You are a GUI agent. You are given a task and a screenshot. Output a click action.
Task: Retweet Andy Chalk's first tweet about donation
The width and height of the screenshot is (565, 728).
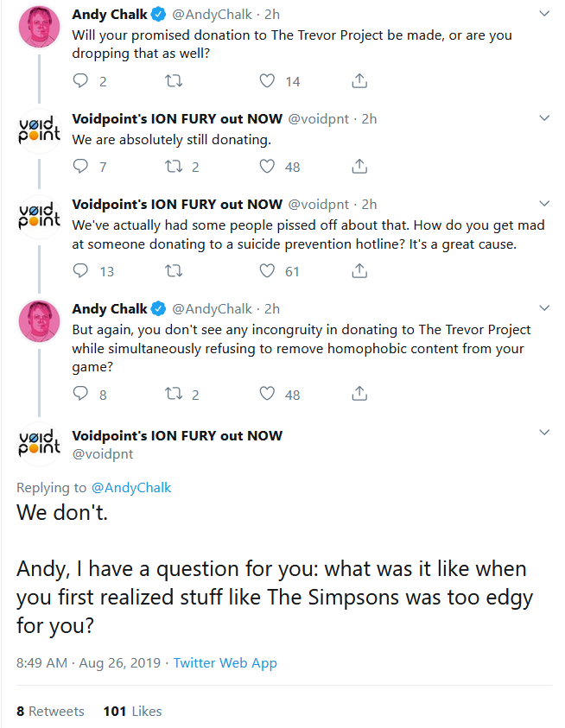[174, 81]
